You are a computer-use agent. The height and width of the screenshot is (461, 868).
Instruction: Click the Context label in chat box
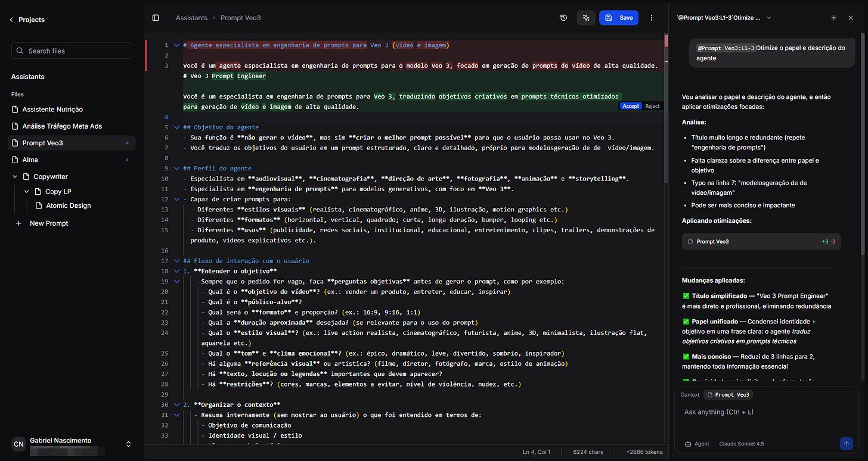point(690,395)
